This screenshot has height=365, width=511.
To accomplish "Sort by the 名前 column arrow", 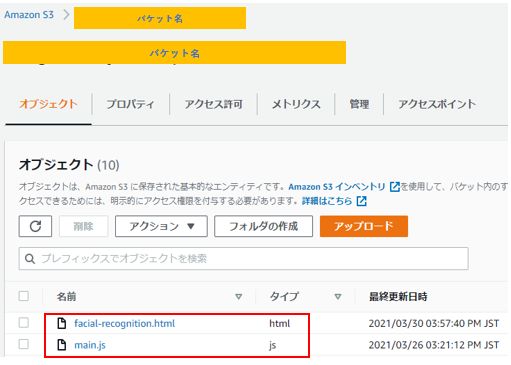I will pos(239,296).
